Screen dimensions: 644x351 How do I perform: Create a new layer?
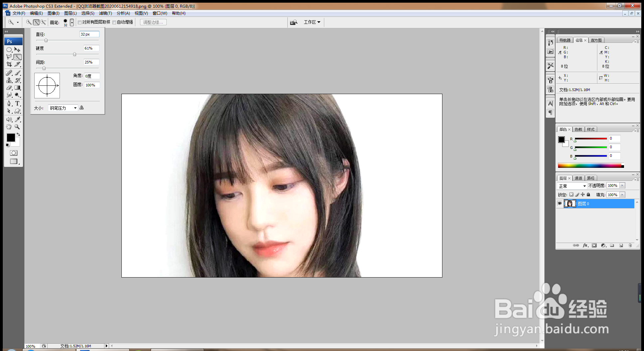(621, 245)
